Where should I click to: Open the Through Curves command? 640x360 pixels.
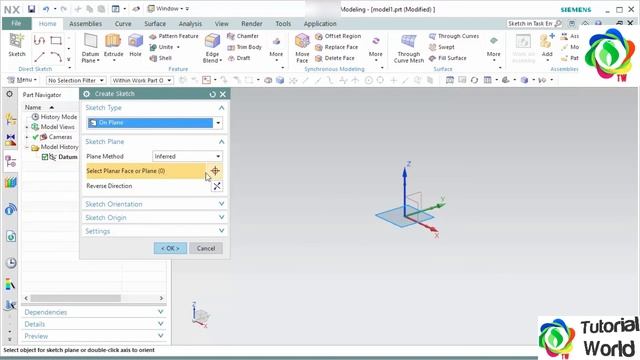pos(454,36)
